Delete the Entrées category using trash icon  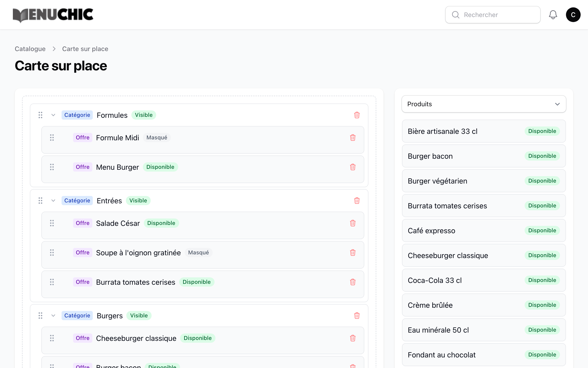[x=357, y=201]
